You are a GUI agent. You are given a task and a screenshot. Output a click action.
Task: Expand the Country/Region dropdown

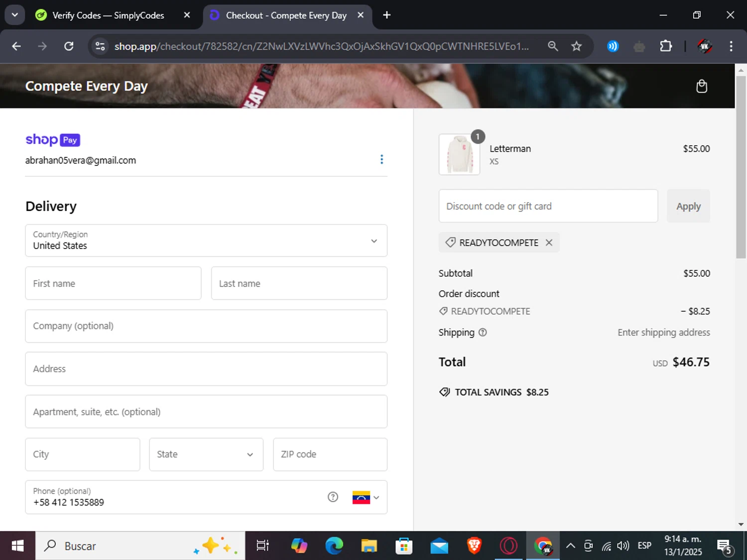point(206,240)
